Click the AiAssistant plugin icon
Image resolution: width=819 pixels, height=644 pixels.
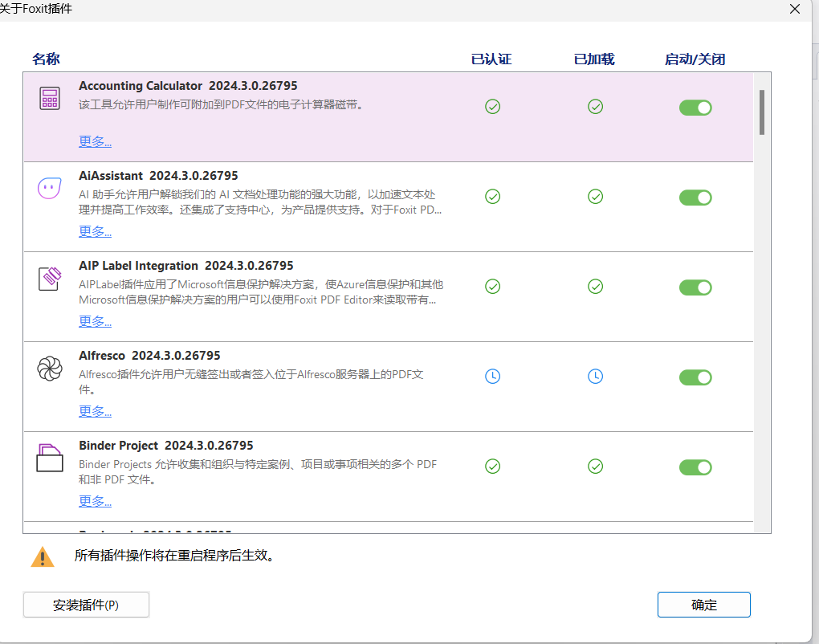50,189
